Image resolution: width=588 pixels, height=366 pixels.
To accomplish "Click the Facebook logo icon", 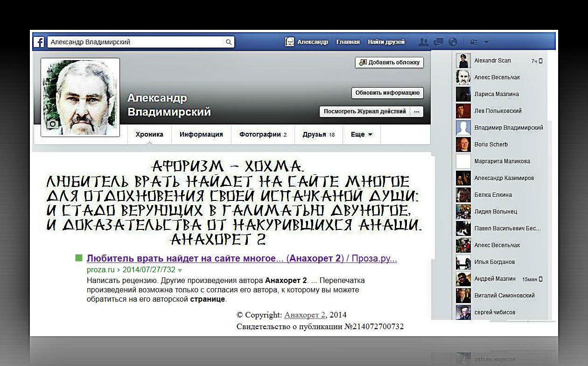I will click(39, 42).
